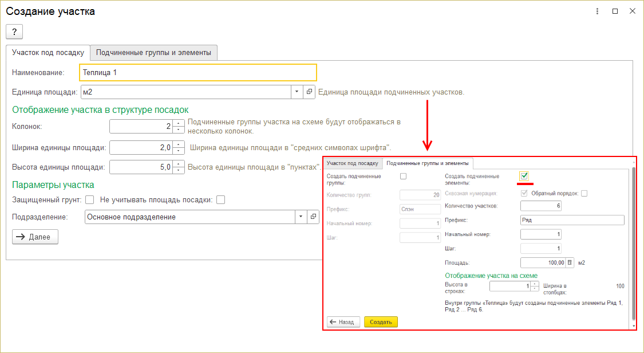Click the Количество групп field
Image resolution: width=644 pixels, height=353 pixels.
point(420,195)
